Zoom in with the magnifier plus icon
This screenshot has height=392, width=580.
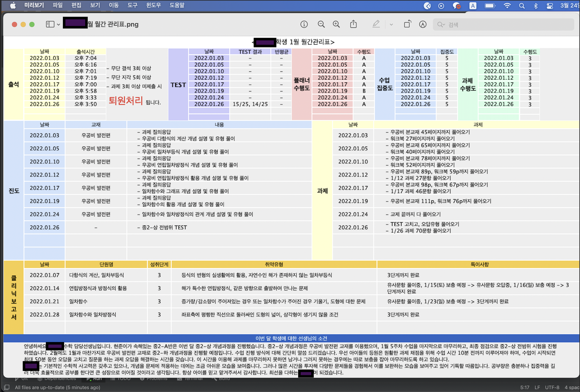[x=336, y=24]
